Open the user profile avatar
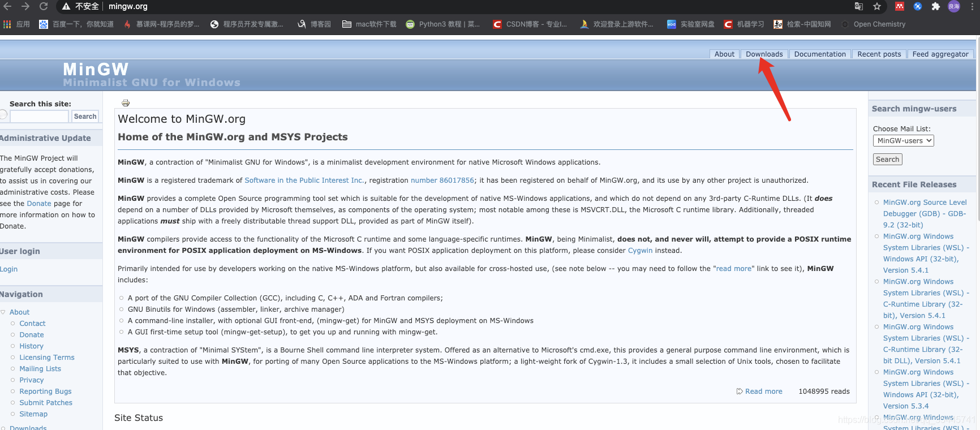This screenshot has height=430, width=980. tap(954, 6)
